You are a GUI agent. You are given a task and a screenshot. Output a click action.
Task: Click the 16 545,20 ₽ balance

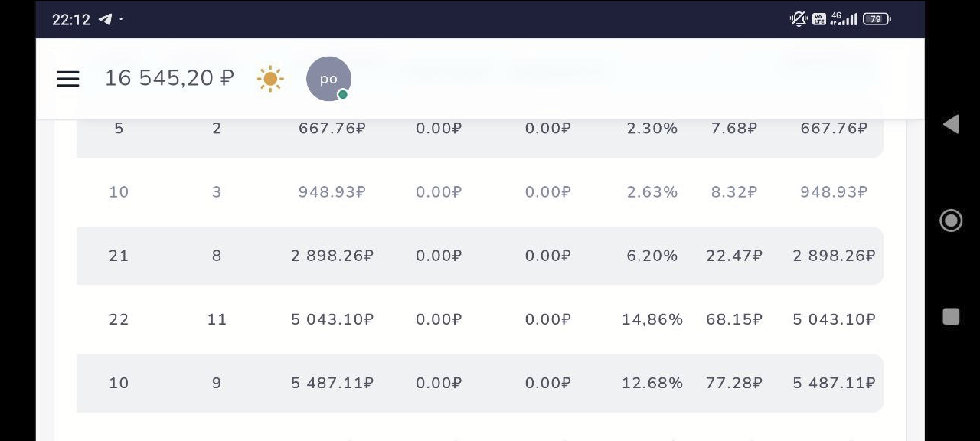[169, 78]
